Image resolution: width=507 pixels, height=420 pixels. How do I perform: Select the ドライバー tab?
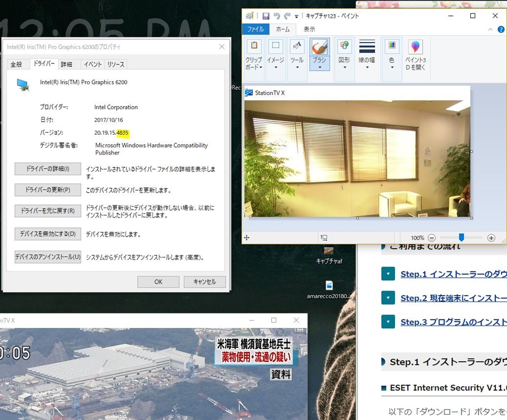coord(44,63)
